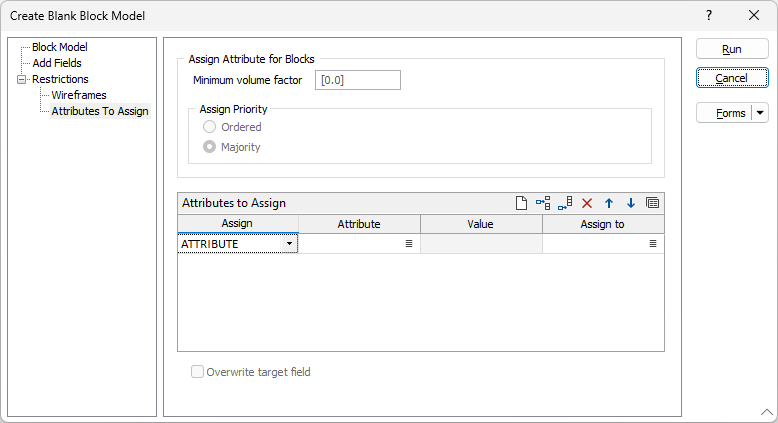This screenshot has height=423, width=778.
Task: Click the insert row after icon
Action: coord(565,203)
